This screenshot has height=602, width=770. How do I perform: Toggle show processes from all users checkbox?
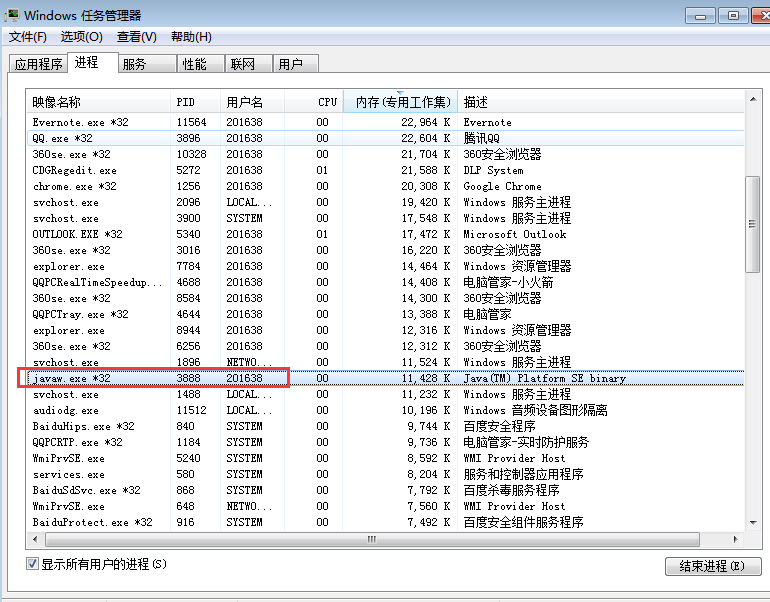tap(32, 564)
